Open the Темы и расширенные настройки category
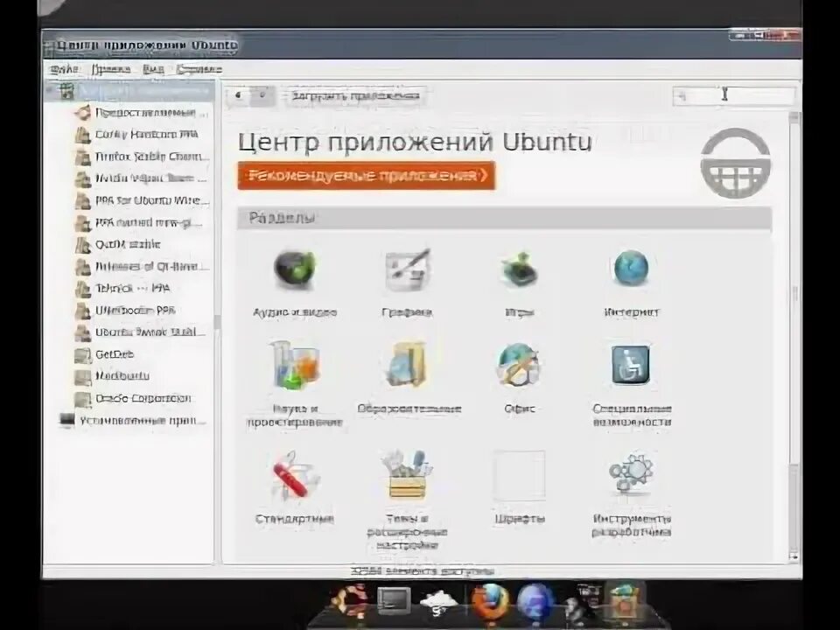 point(407,500)
